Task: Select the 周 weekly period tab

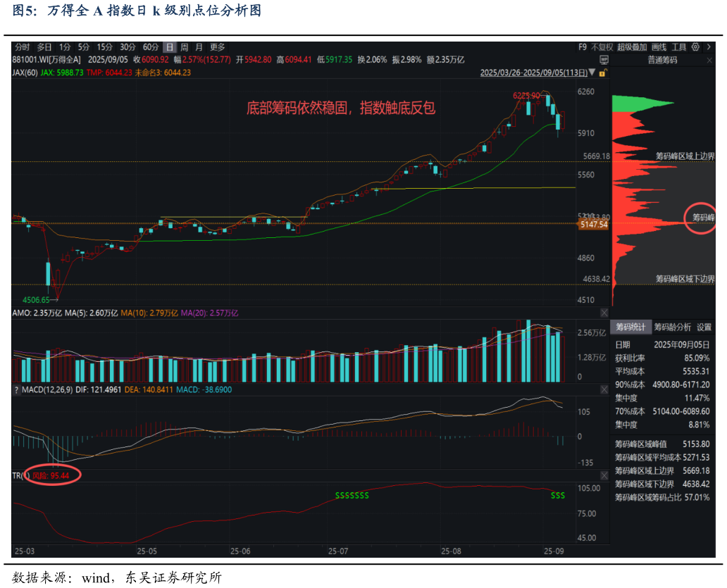Action: coord(184,47)
